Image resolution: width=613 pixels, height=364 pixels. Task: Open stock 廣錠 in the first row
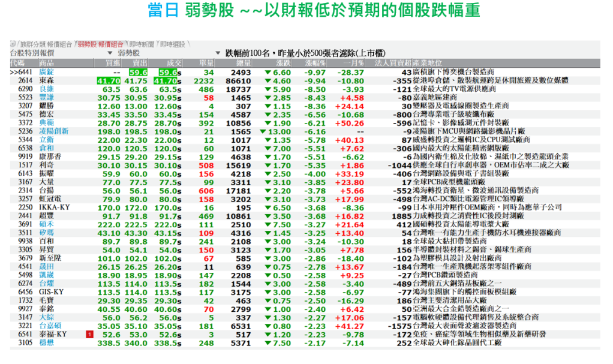[x=47, y=72]
